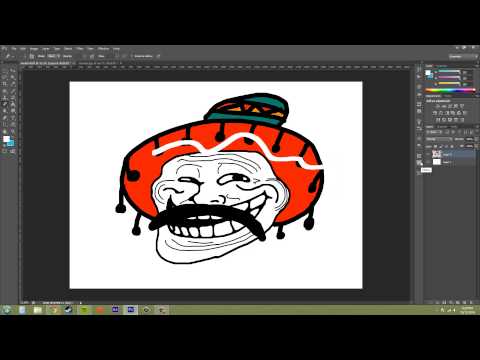The width and height of the screenshot is (480, 360).
Task: Select the Eraser tool
Action: click(4, 104)
